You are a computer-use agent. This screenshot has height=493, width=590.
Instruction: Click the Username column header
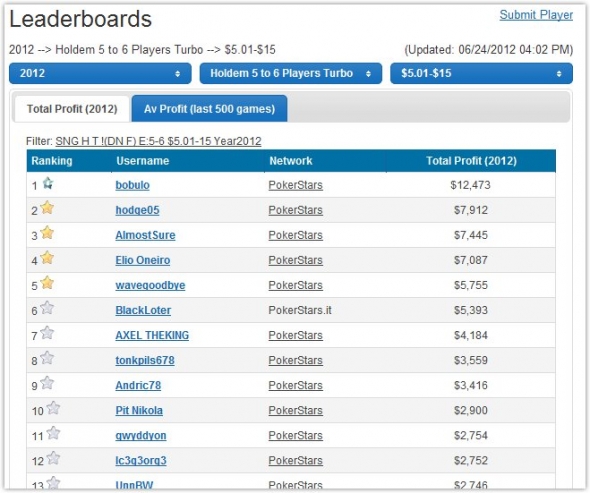click(143, 161)
